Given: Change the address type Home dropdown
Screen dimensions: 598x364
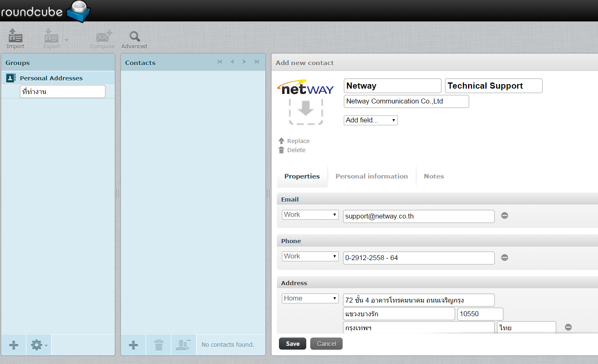Looking at the screenshot, I should [310, 298].
